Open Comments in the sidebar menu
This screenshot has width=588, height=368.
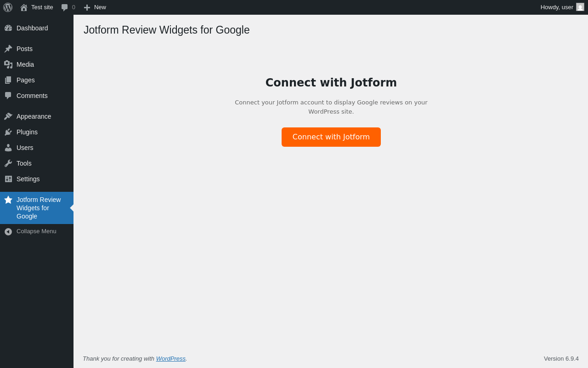37,96
